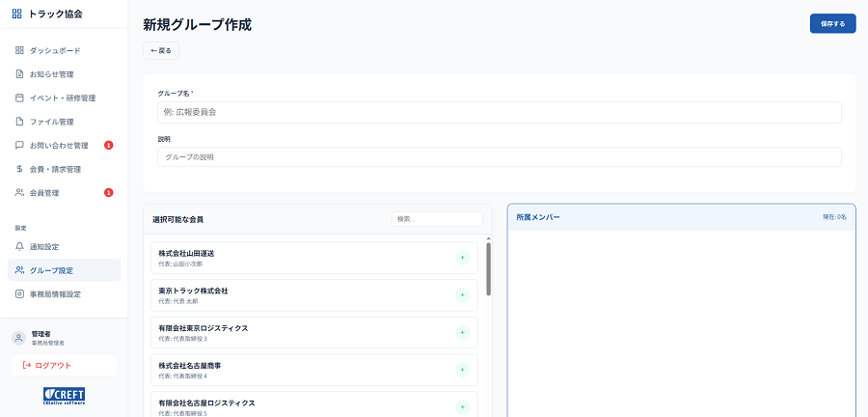The height and width of the screenshot is (417, 868).
Task: Open 会費・請求管理 section
Action: pyautogui.click(x=55, y=169)
